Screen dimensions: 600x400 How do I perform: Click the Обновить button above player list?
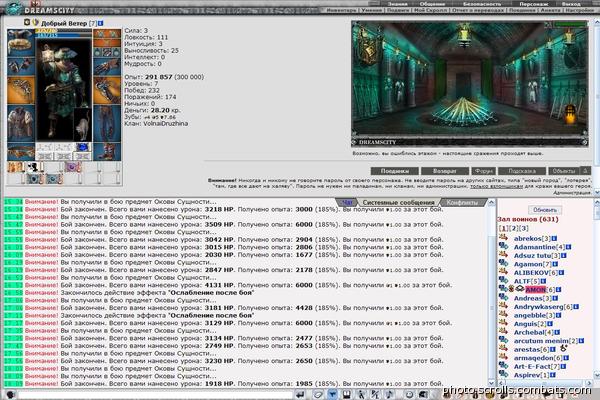coord(545,210)
